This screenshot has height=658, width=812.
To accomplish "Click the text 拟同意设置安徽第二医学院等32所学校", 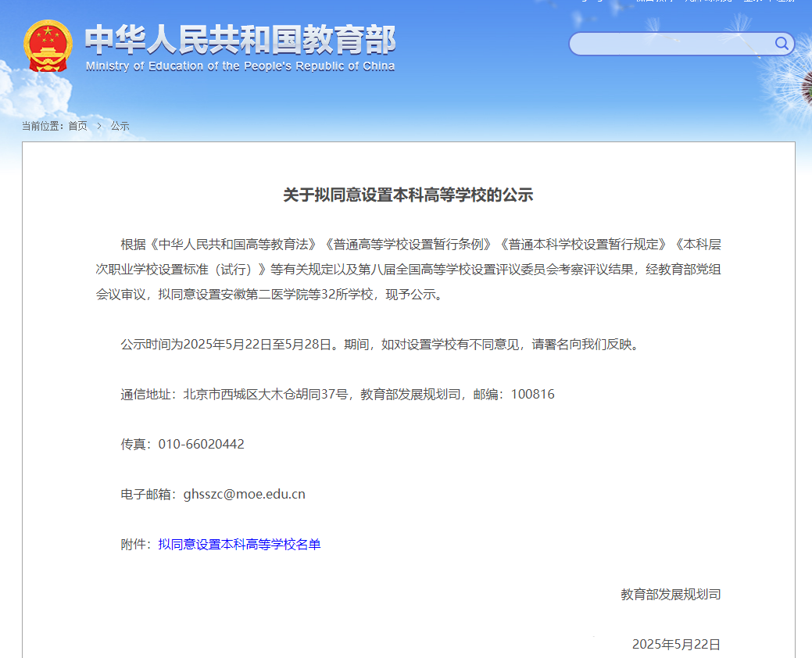I will [x=266, y=295].
